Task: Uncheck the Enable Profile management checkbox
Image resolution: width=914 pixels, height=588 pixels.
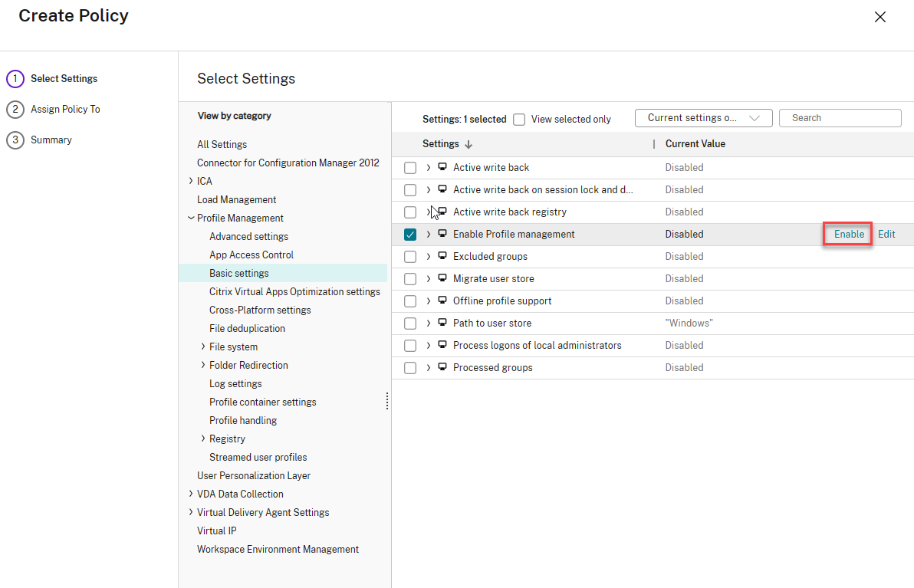Action: pyautogui.click(x=410, y=235)
